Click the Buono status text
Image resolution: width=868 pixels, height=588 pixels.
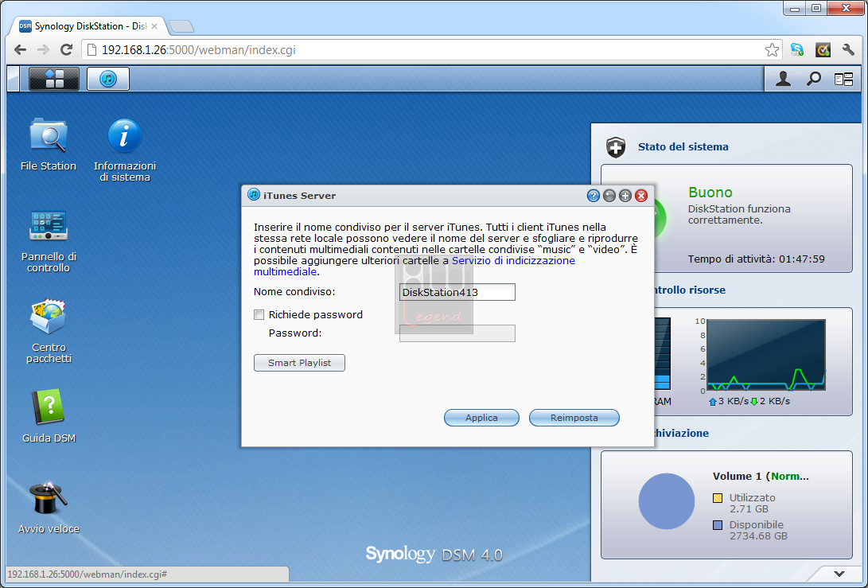(710, 192)
